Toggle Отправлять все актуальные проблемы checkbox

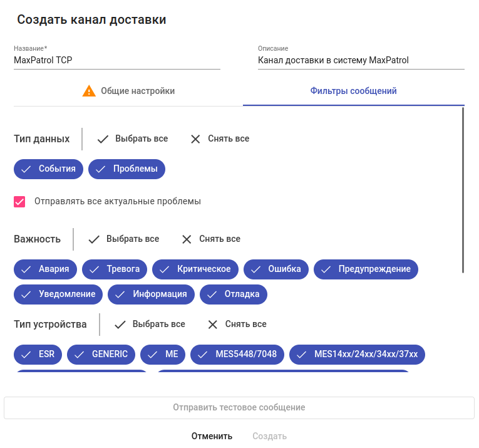point(19,202)
